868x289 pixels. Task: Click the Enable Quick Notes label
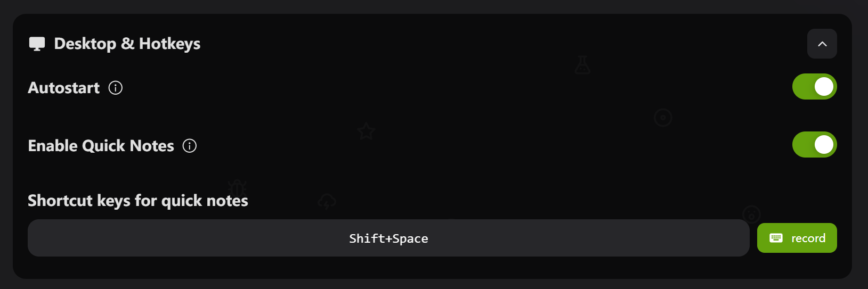pos(101,146)
